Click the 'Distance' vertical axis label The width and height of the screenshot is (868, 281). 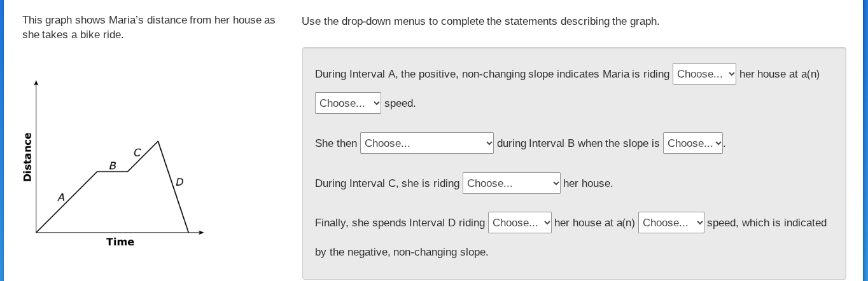tap(27, 157)
